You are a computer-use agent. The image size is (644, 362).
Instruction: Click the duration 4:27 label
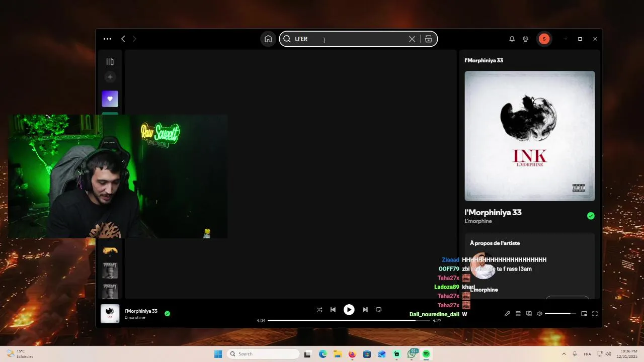pyautogui.click(x=437, y=320)
